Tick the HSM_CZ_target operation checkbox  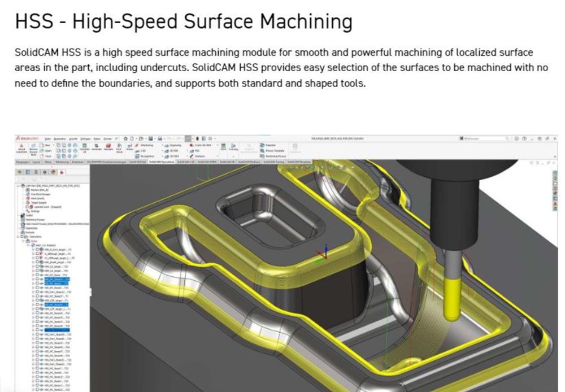(37, 266)
